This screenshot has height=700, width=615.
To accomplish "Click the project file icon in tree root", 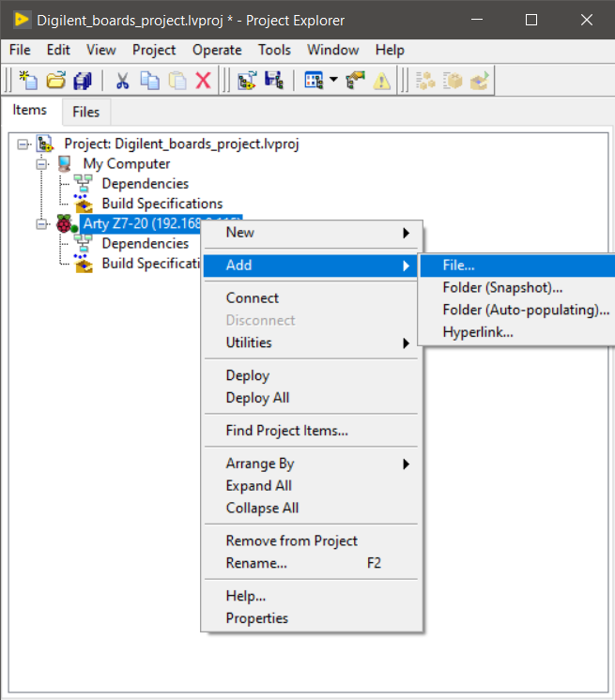I will [45, 144].
